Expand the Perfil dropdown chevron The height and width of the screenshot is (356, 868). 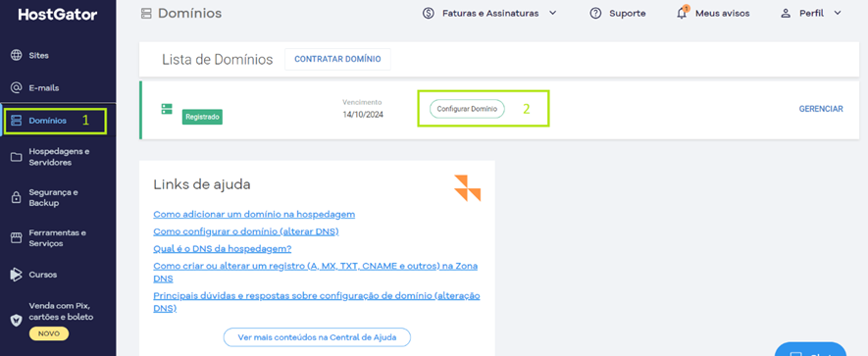tap(837, 14)
